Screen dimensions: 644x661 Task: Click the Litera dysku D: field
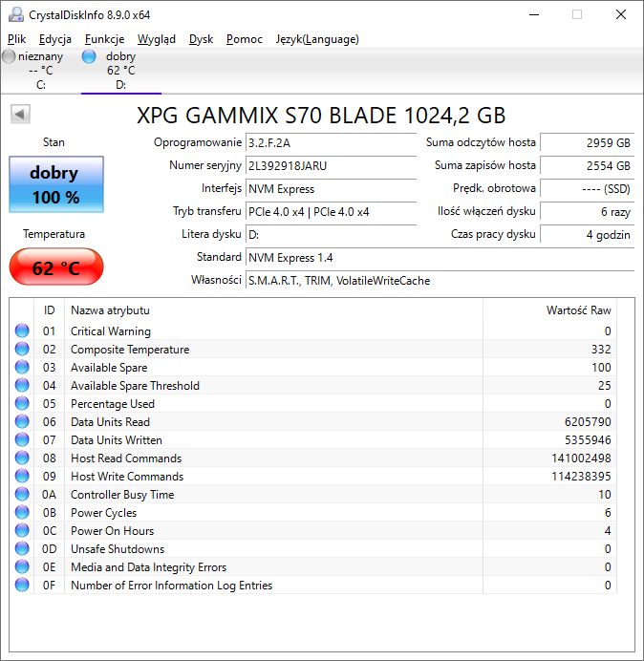point(331,234)
